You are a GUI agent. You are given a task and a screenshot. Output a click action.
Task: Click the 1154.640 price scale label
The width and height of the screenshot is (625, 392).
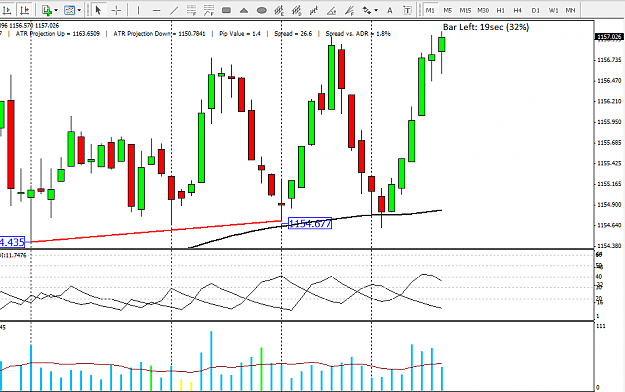[609, 225]
